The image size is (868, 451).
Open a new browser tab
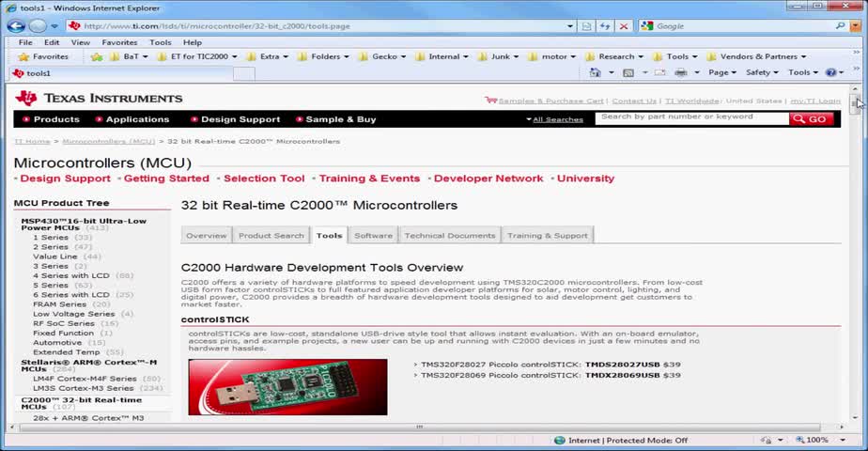(244, 73)
